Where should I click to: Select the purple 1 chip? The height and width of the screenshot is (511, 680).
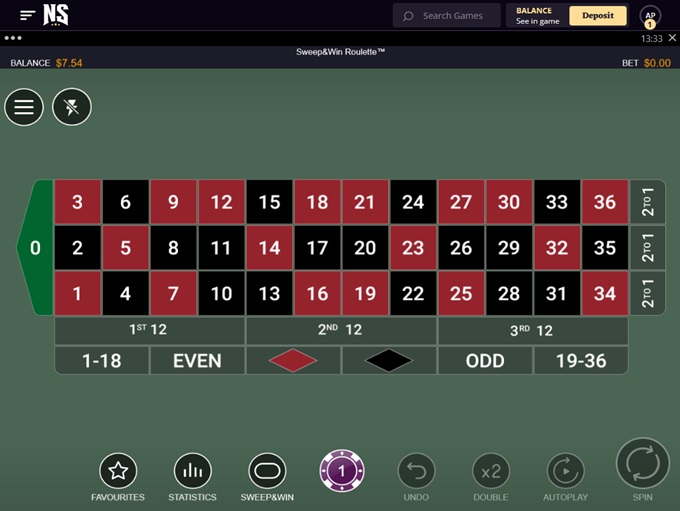click(342, 471)
